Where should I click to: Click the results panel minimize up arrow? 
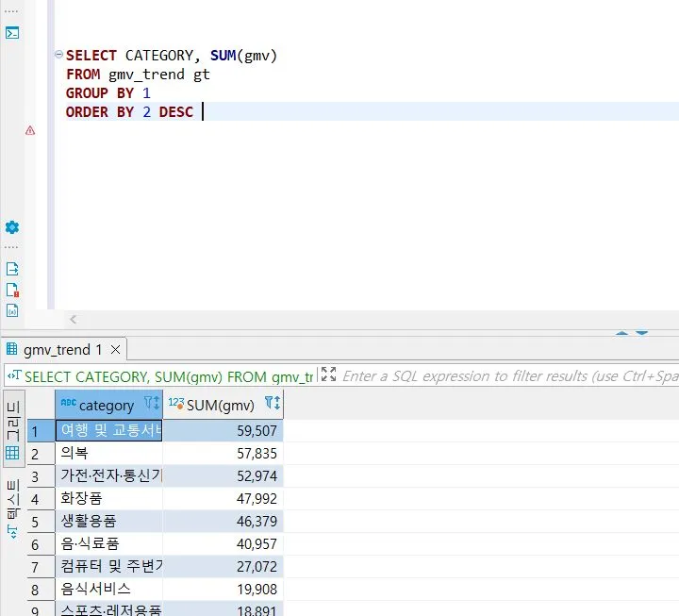point(621,333)
